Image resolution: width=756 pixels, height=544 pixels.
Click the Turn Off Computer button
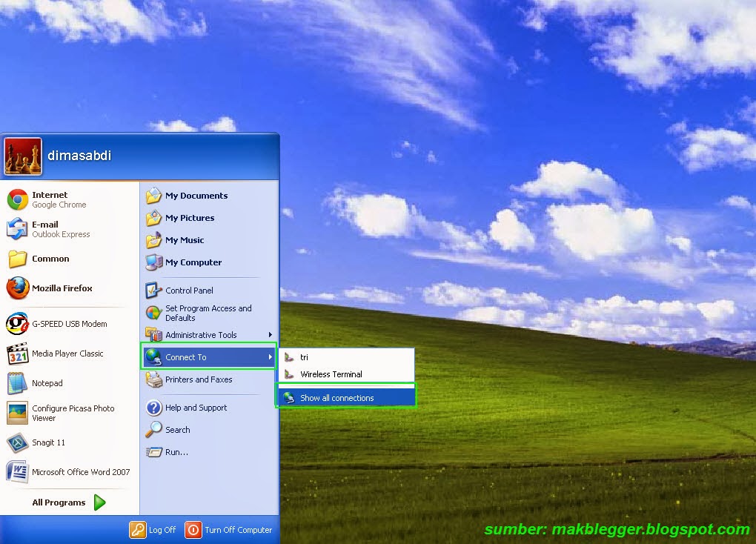[228, 530]
